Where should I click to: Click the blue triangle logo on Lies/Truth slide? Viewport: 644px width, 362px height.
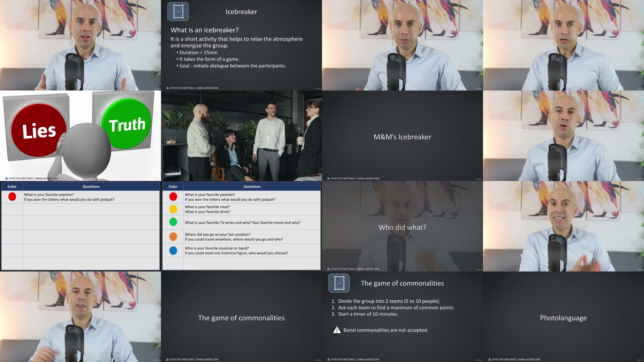click(6, 178)
